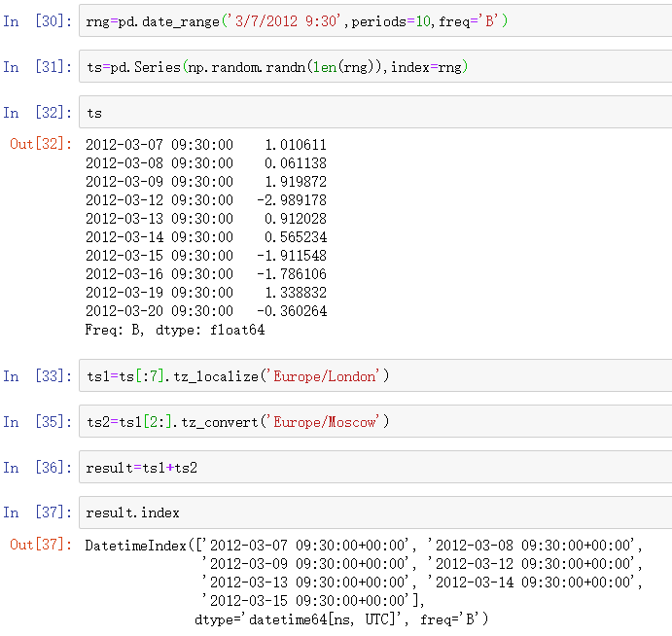Click the In [33] prompt label
Image resolution: width=672 pixels, height=636 pixels.
(37, 375)
